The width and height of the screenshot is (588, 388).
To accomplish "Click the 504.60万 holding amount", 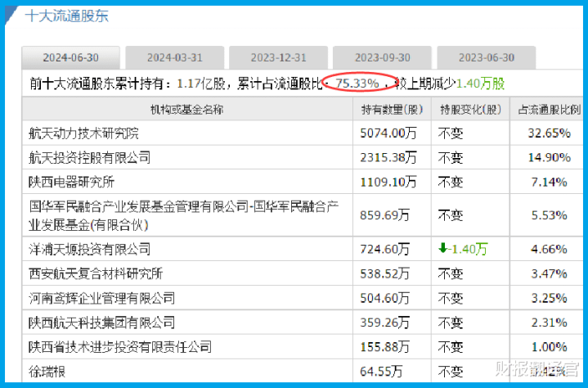I will coord(384,298).
